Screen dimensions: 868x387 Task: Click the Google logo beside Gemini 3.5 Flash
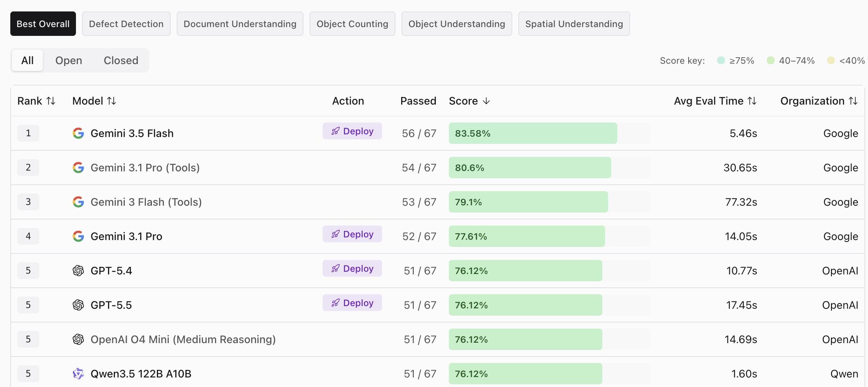pyautogui.click(x=78, y=133)
